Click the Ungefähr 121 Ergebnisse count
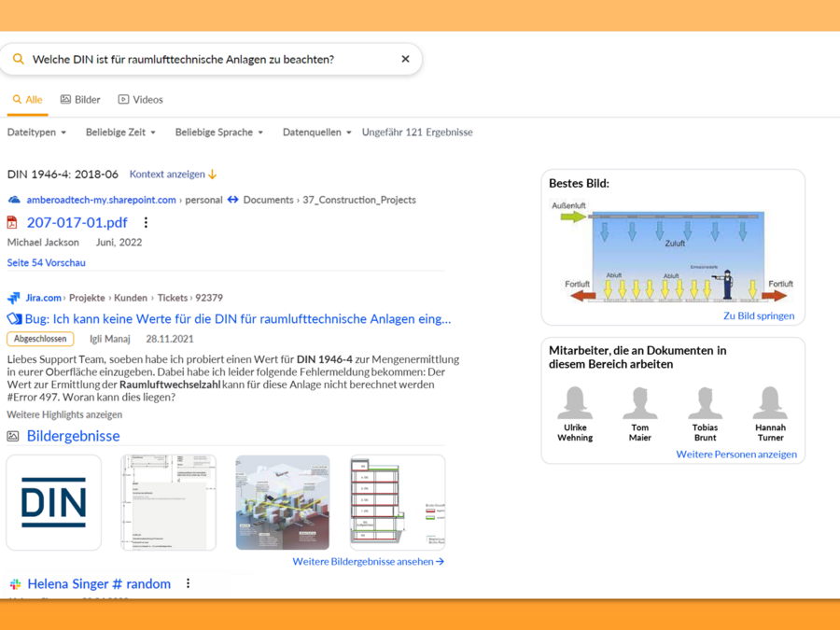840x630 pixels. (x=417, y=133)
